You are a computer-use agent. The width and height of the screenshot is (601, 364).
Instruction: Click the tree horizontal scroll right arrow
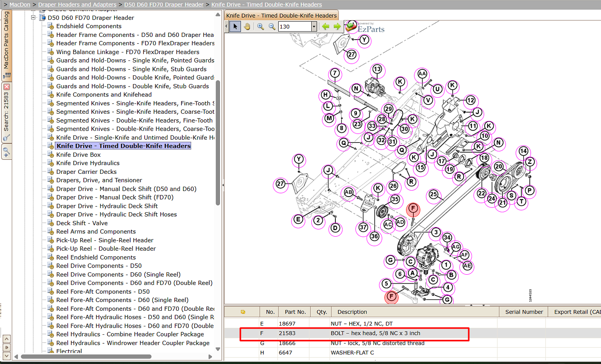(210, 356)
